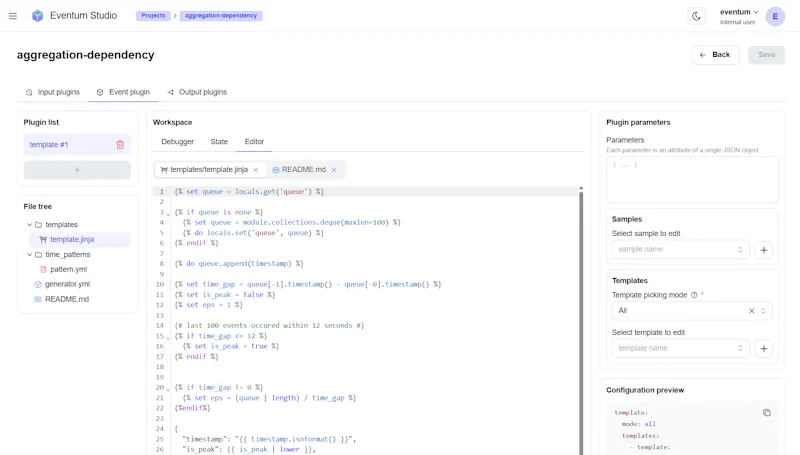Open README.md in file tree

click(x=67, y=299)
